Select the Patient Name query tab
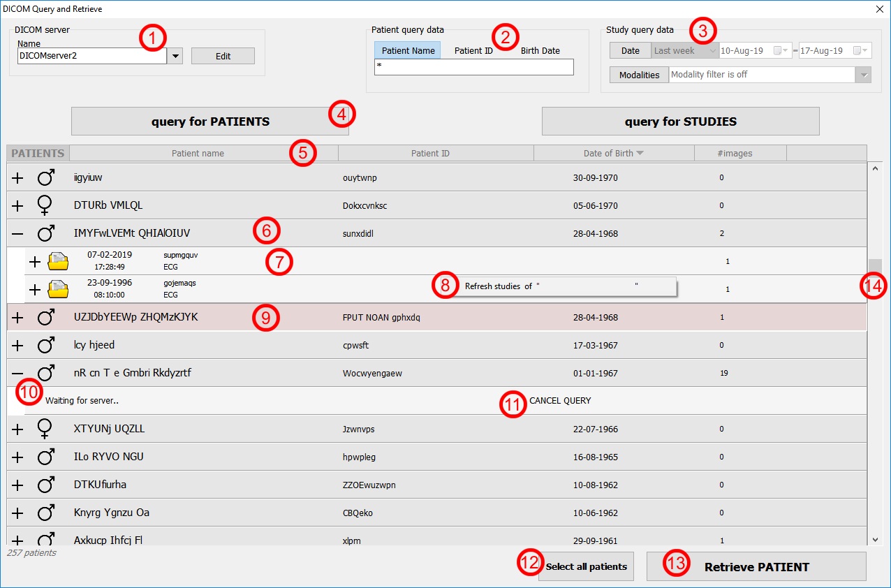 click(408, 50)
